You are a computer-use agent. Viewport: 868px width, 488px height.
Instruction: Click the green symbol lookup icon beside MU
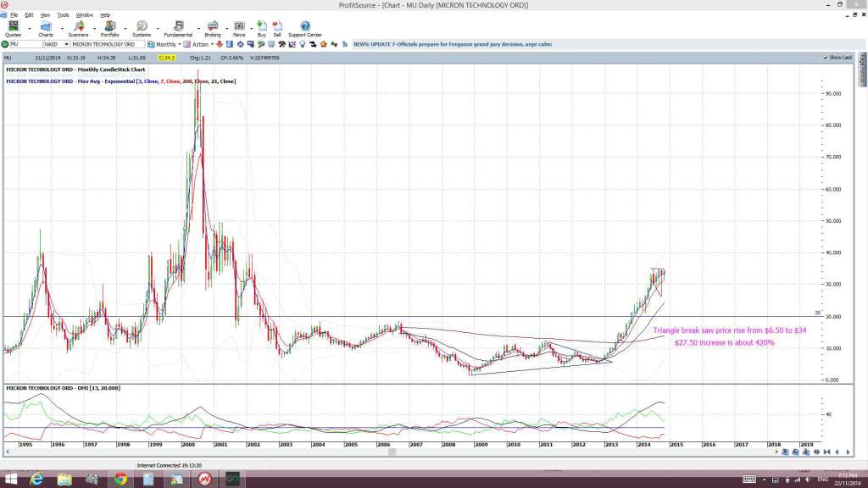click(5, 44)
